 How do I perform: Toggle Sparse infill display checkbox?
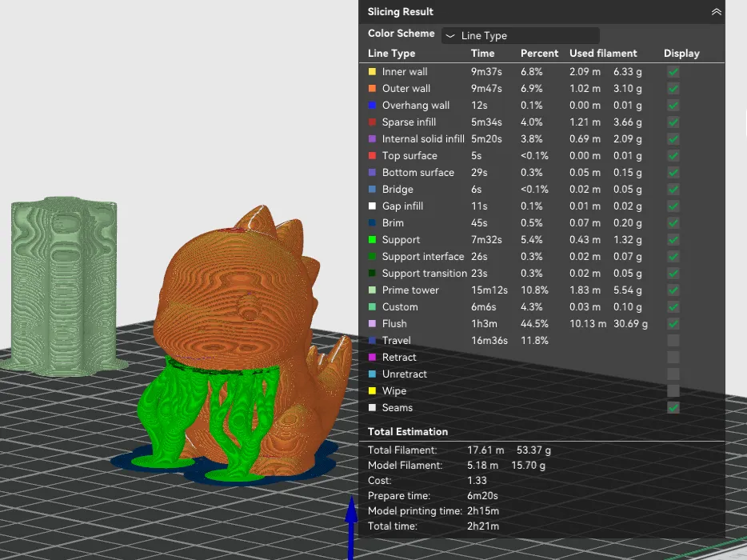(x=673, y=122)
